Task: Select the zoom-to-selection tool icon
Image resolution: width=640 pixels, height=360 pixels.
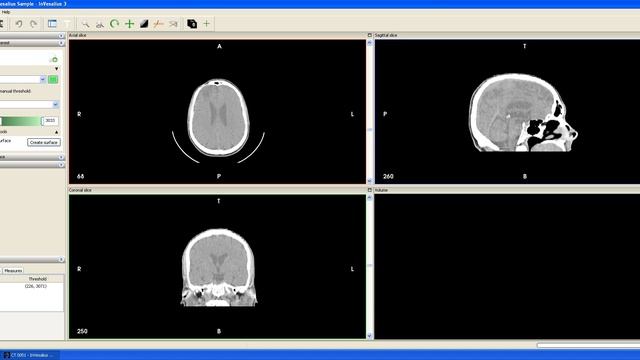Action: click(100, 24)
